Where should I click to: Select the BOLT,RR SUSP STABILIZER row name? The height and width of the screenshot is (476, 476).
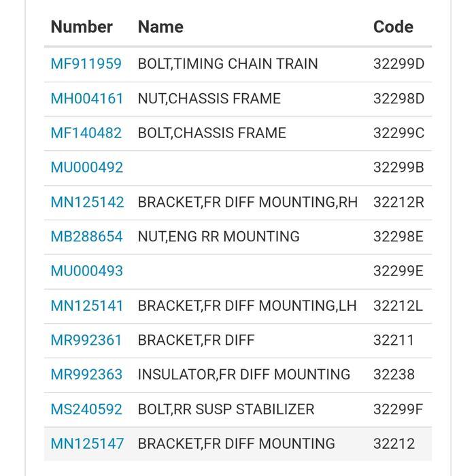click(x=226, y=409)
